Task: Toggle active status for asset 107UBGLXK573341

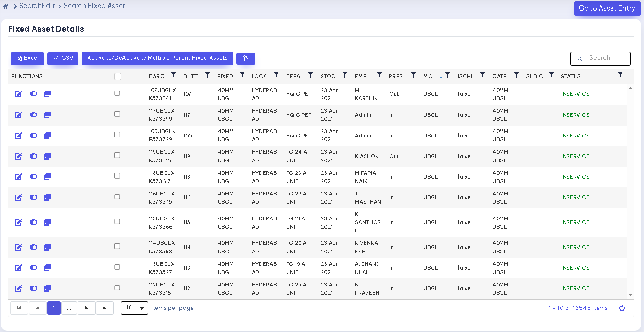Action: [33, 94]
